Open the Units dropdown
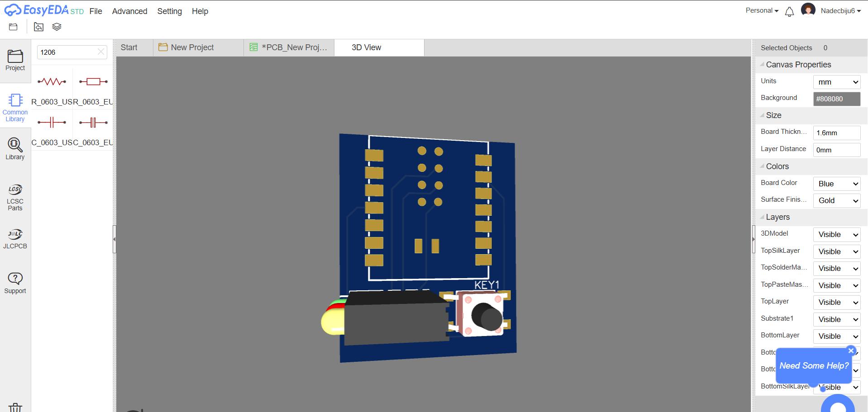 point(836,82)
